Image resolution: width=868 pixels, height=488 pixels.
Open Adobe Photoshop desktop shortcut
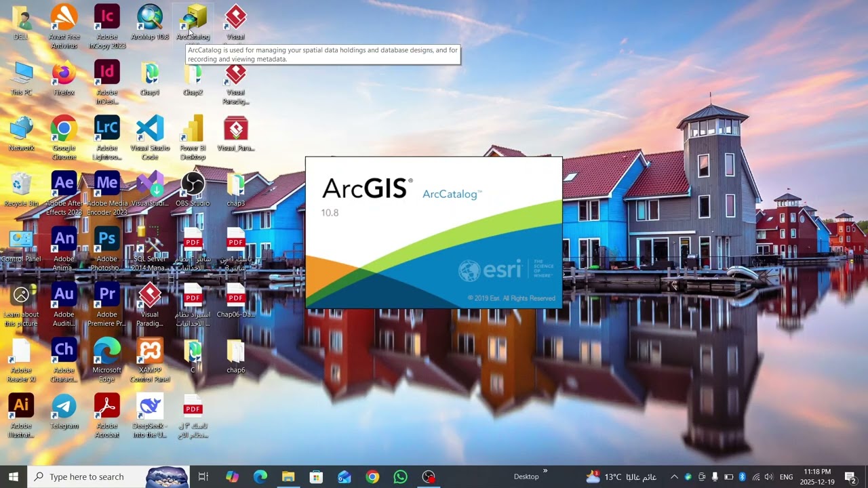pos(107,249)
